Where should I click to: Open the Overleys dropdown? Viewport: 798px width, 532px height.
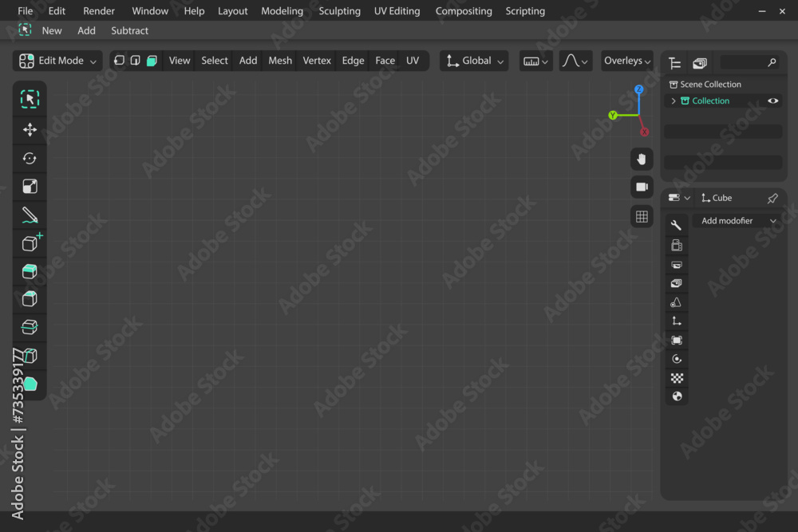(x=627, y=61)
